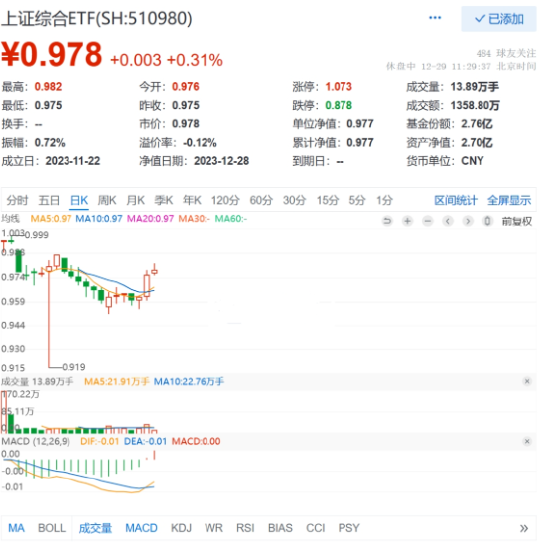Open the three-dot more options menu
The width and height of the screenshot is (550, 547).
[435, 18]
